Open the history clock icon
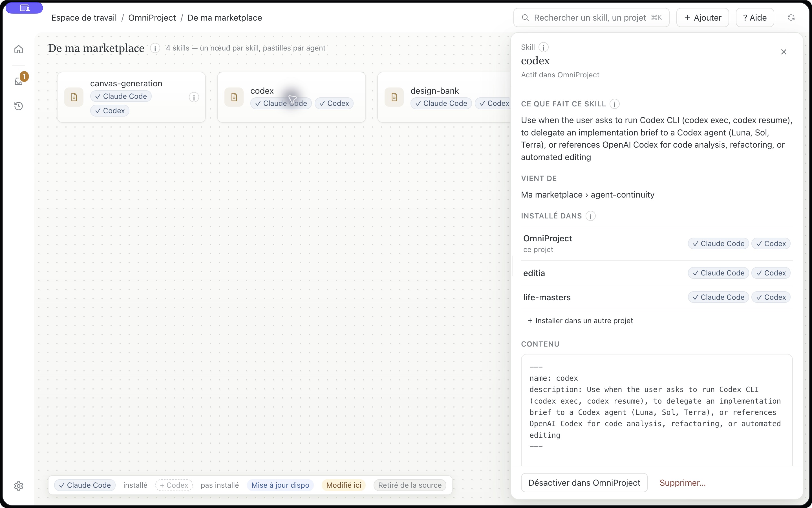 [x=19, y=106]
